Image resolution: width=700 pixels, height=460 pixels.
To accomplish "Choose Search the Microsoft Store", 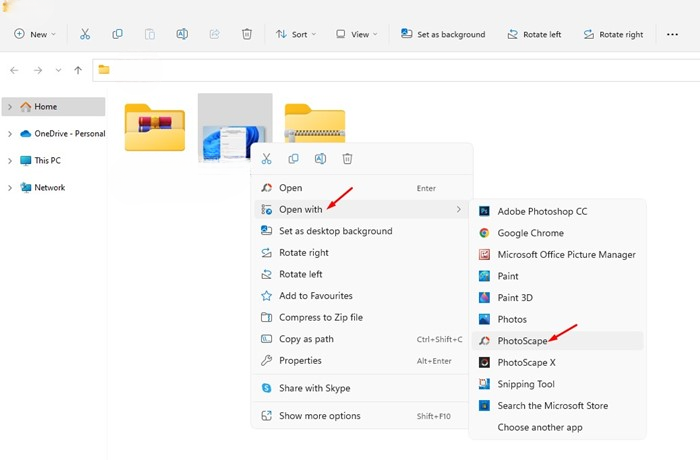I will click(x=557, y=406).
